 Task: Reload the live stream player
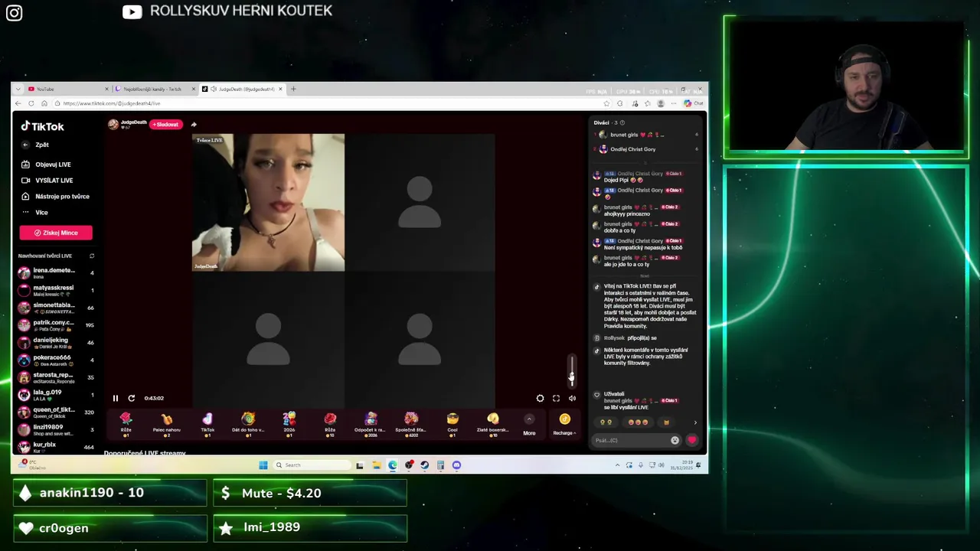132,398
